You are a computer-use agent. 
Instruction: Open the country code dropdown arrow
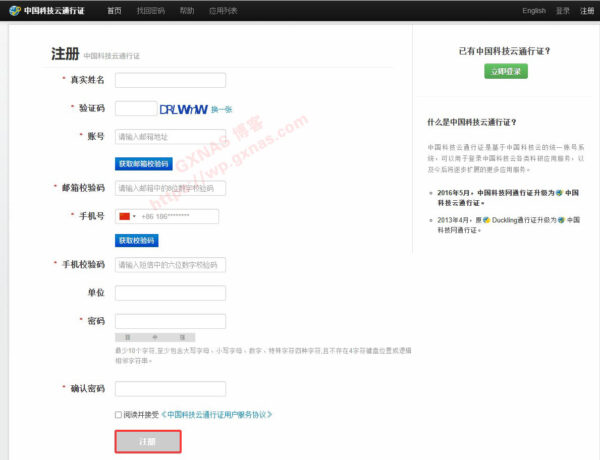click(135, 216)
